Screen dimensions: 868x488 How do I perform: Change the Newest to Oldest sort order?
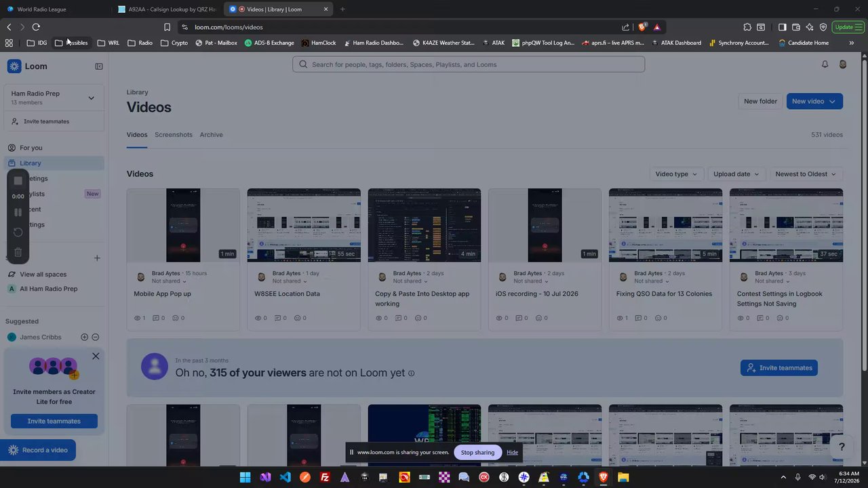pyautogui.click(x=806, y=174)
